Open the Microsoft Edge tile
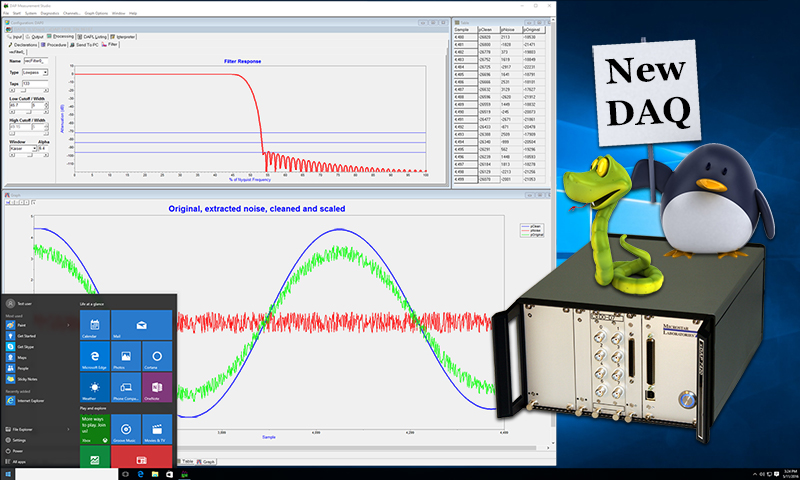 point(95,356)
